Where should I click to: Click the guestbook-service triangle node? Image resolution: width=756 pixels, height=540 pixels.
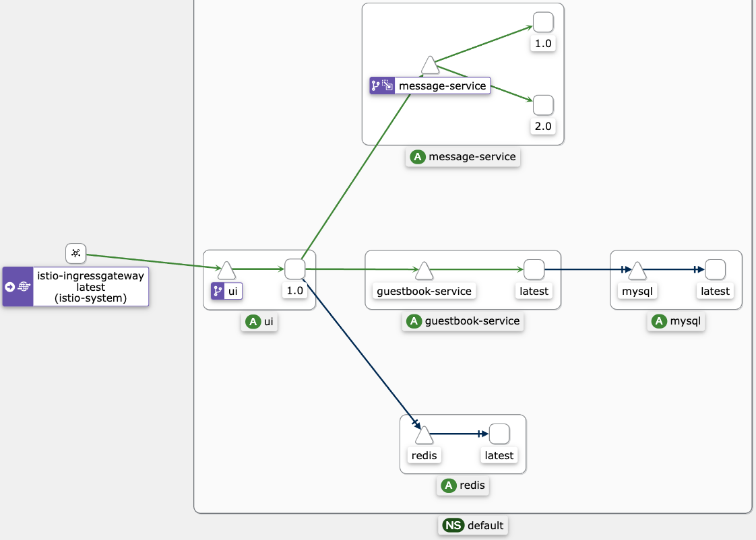[x=424, y=271]
